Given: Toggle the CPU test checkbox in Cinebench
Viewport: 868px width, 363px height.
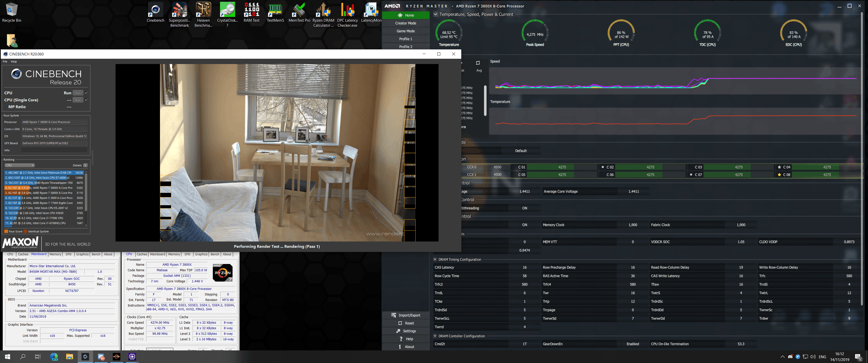Looking at the screenshot, I should pos(87,93).
